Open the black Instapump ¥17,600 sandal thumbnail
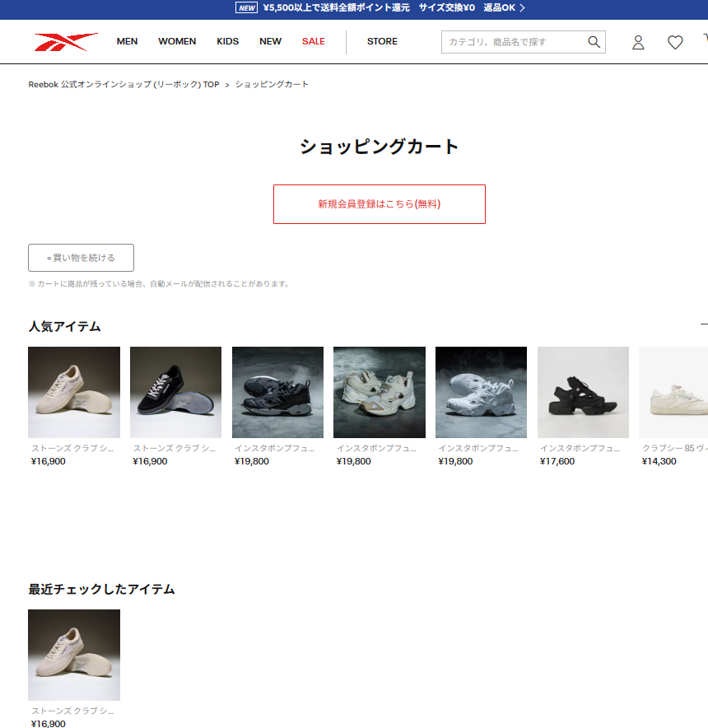Image resolution: width=708 pixels, height=728 pixels. pyautogui.click(x=583, y=392)
